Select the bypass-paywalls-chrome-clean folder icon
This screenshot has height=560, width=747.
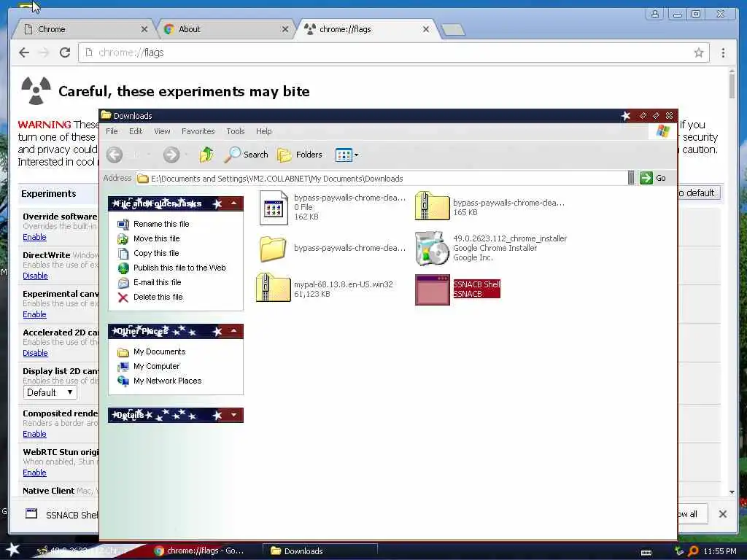point(273,248)
